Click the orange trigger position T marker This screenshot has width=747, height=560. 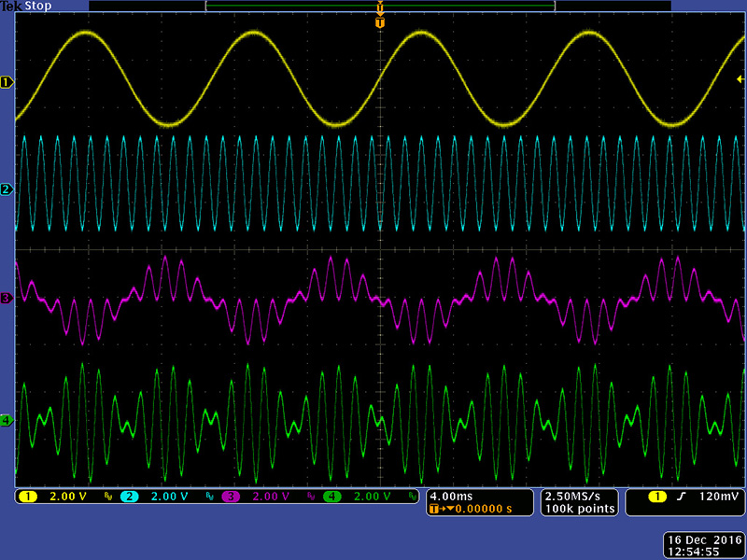click(x=379, y=21)
